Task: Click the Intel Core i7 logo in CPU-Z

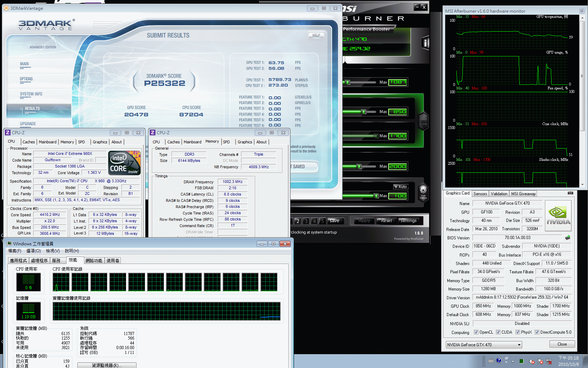Action: [125, 163]
